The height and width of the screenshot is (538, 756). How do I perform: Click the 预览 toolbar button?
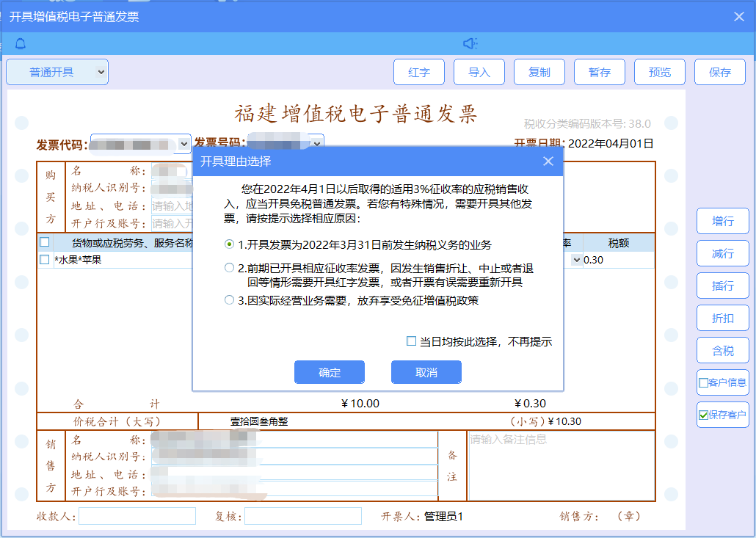(x=659, y=72)
